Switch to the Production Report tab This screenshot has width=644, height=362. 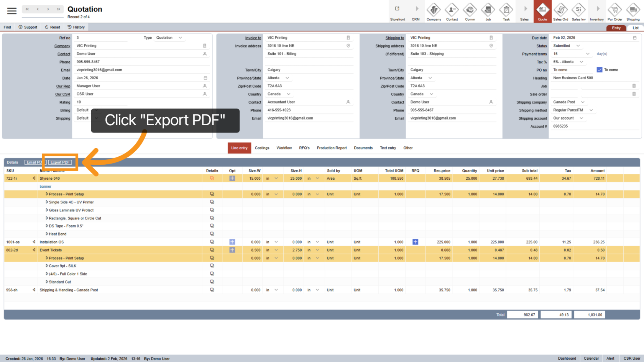[332, 148]
